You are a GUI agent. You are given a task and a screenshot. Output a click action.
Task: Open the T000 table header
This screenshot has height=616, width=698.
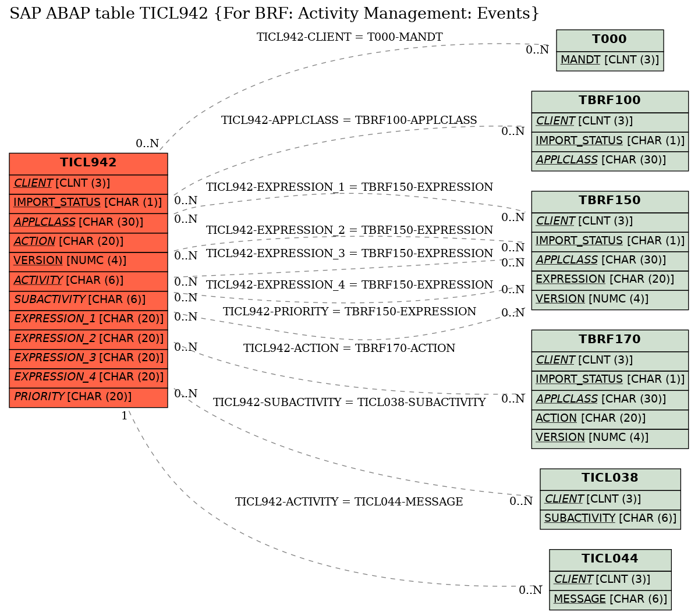click(610, 40)
